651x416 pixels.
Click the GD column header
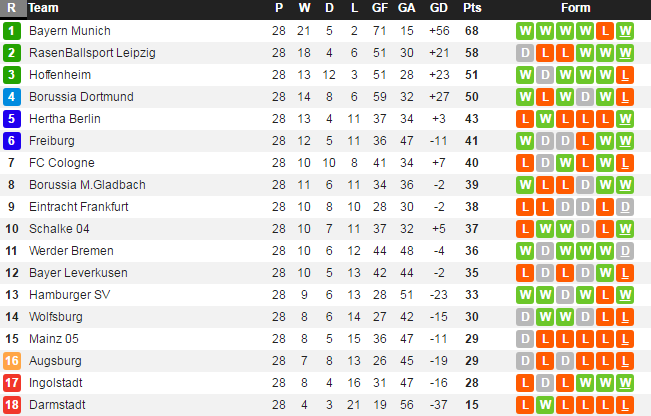(x=438, y=8)
